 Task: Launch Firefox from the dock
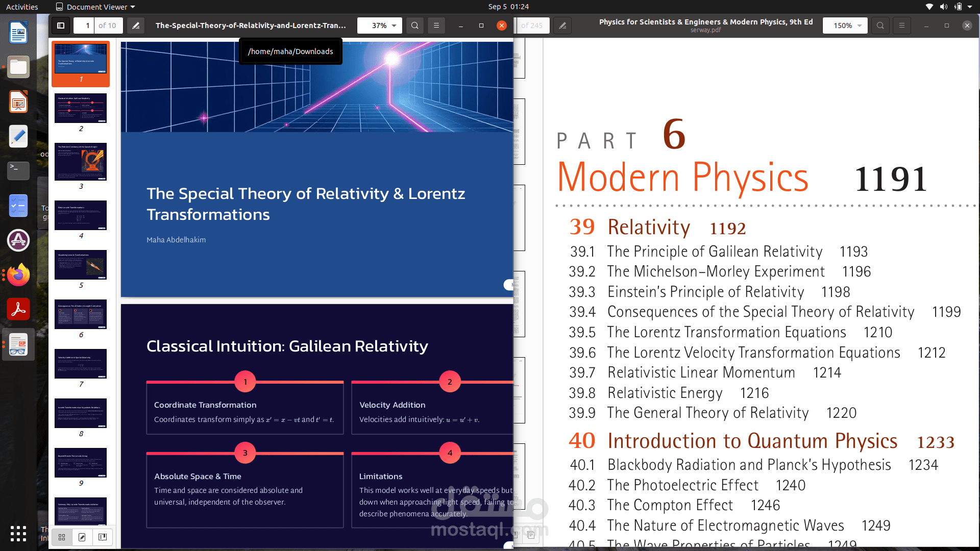pyautogui.click(x=18, y=275)
